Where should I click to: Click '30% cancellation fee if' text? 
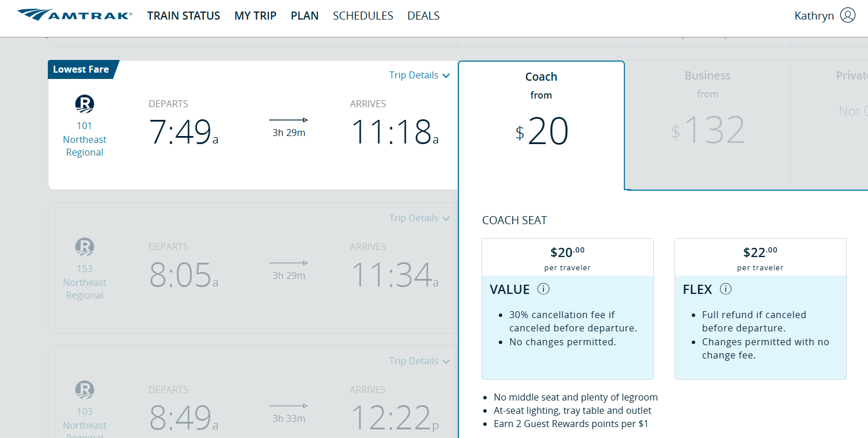(562, 315)
